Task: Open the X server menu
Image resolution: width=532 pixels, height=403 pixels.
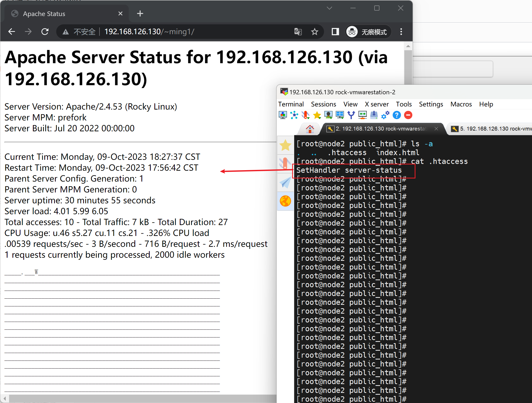Action: point(376,104)
